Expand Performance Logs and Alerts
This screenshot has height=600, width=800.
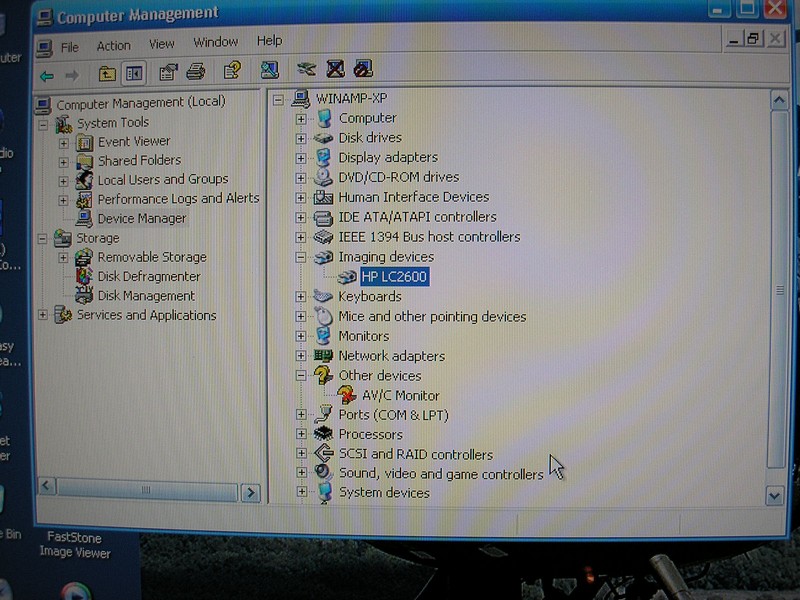point(63,200)
